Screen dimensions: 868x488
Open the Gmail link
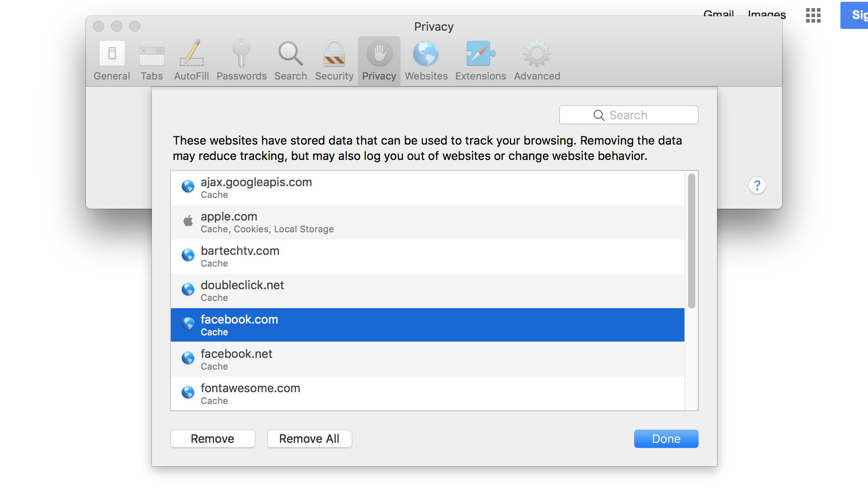pyautogui.click(x=719, y=14)
